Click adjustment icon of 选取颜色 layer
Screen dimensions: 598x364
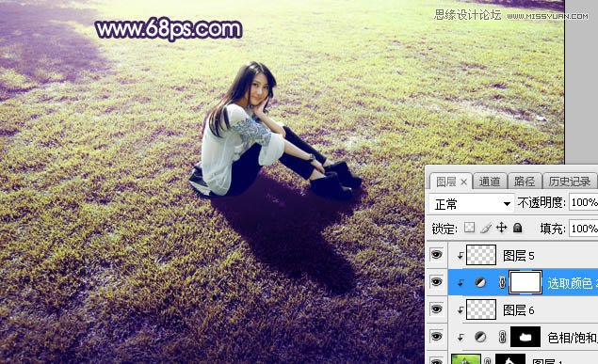tap(480, 282)
